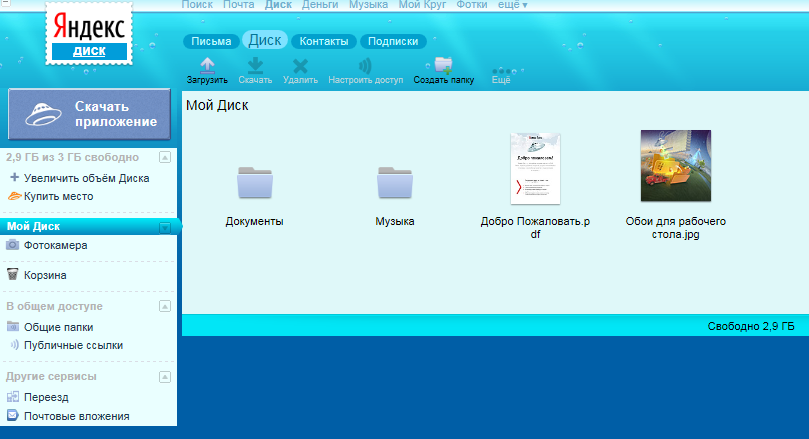Collapse the В общем доступе section
The height and width of the screenshot is (439, 809).
(165, 306)
